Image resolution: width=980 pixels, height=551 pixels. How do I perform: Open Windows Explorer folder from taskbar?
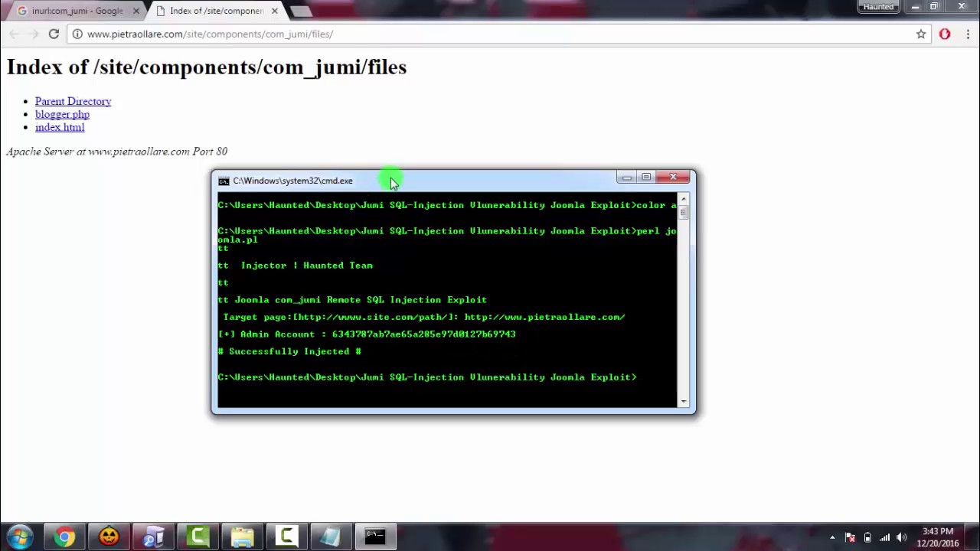[242, 536]
